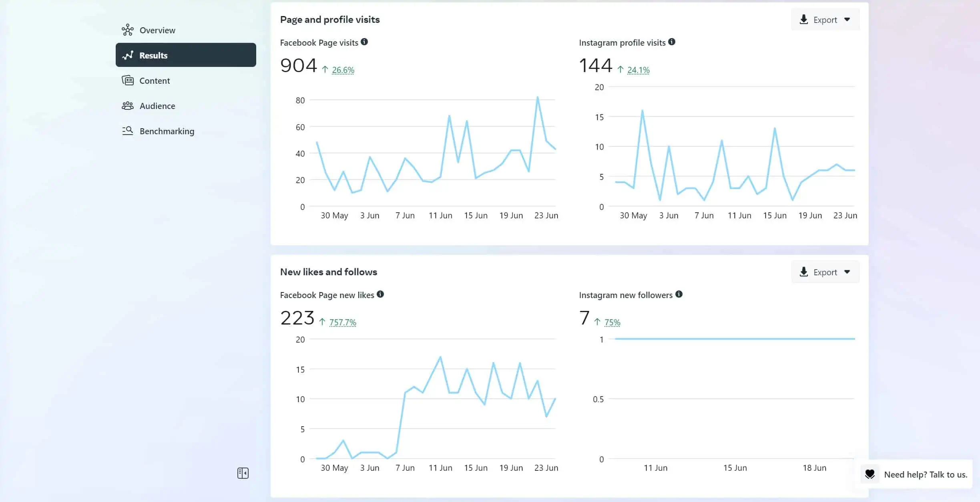Click the Benchmarking magnifier icon

(127, 131)
